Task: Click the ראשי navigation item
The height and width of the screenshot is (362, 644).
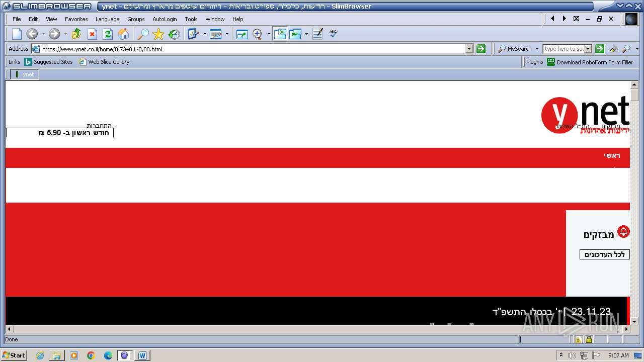Action: coord(612,155)
